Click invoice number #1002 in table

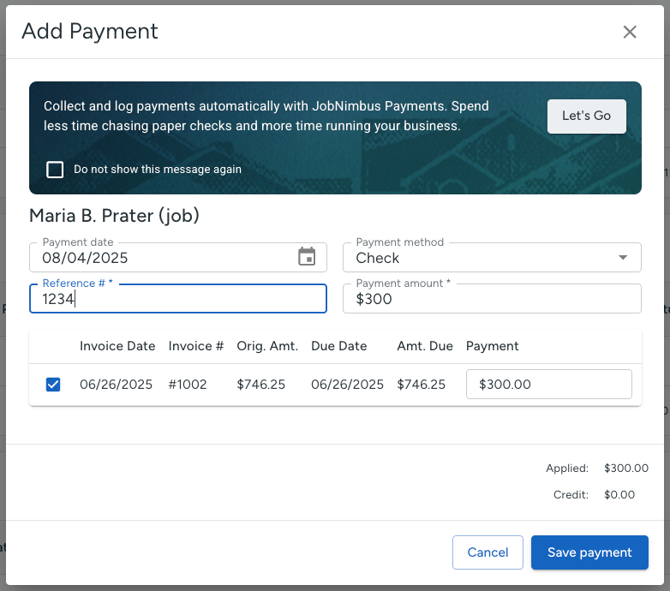(187, 384)
